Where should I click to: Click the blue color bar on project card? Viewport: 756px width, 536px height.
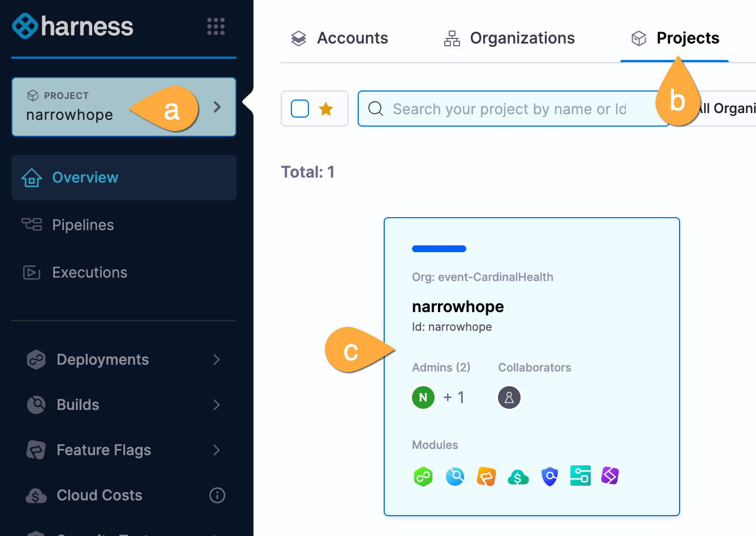coord(439,249)
